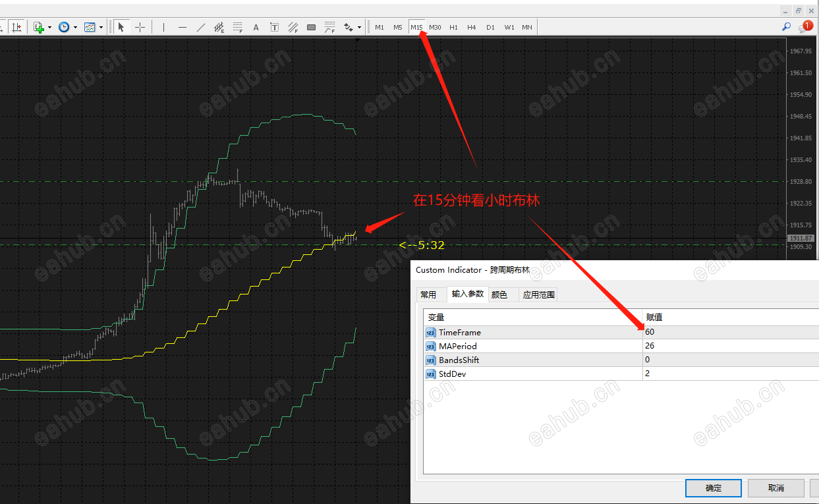Select the TimeFrame variable row
819x504 pixels.
(533, 332)
